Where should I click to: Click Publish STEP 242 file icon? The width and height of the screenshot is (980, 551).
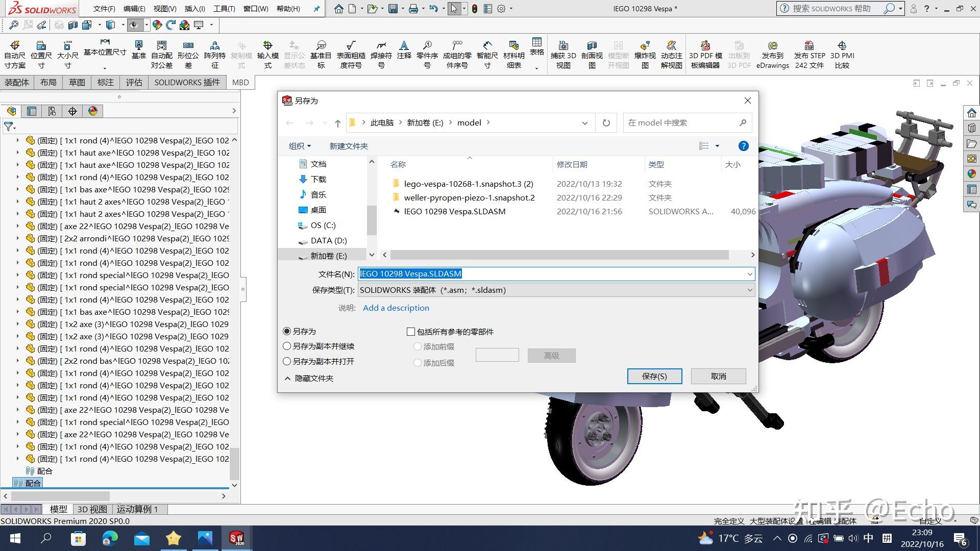point(810,55)
